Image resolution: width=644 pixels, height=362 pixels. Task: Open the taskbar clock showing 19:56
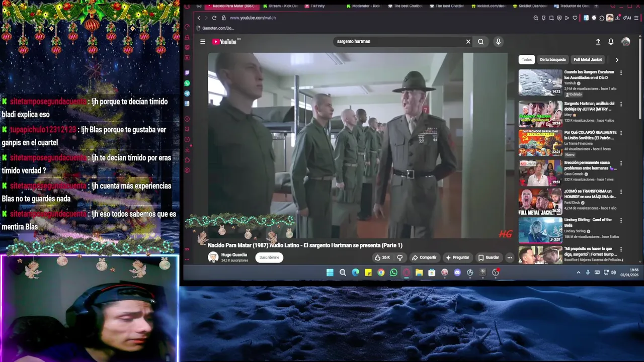tap(629, 273)
